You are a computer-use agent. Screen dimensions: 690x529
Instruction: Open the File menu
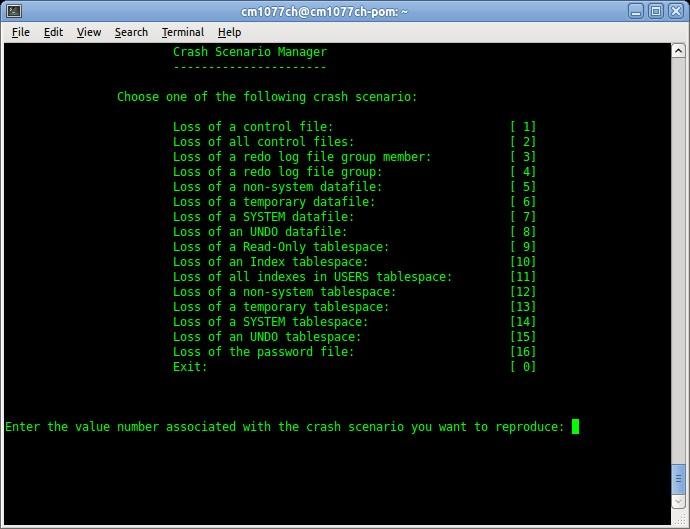(x=20, y=32)
